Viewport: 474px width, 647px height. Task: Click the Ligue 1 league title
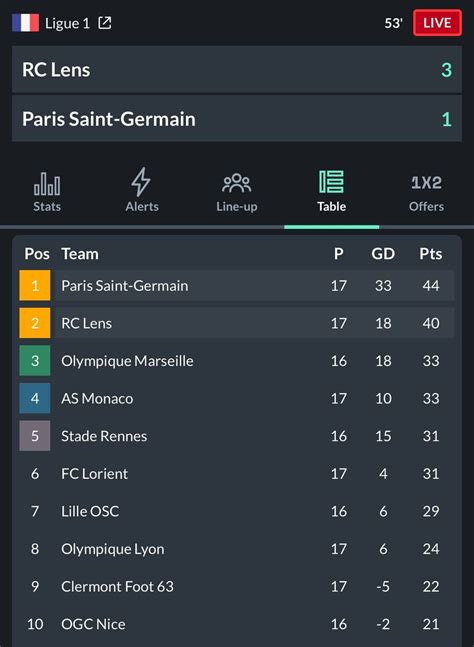[67, 24]
